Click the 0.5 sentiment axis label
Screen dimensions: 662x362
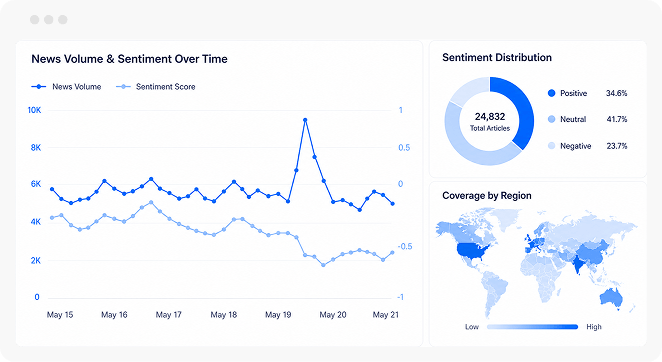pyautogui.click(x=404, y=147)
